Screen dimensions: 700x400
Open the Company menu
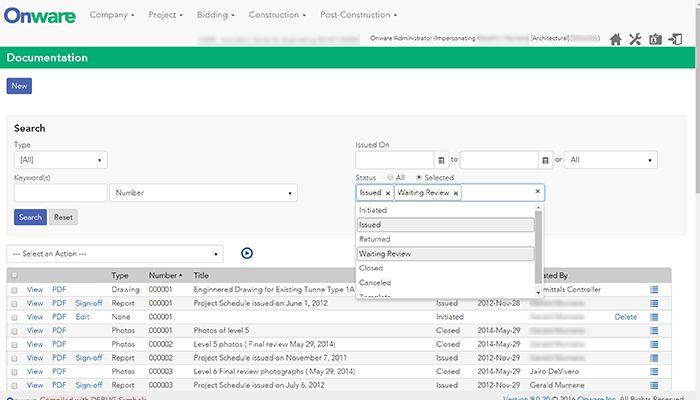click(x=112, y=15)
